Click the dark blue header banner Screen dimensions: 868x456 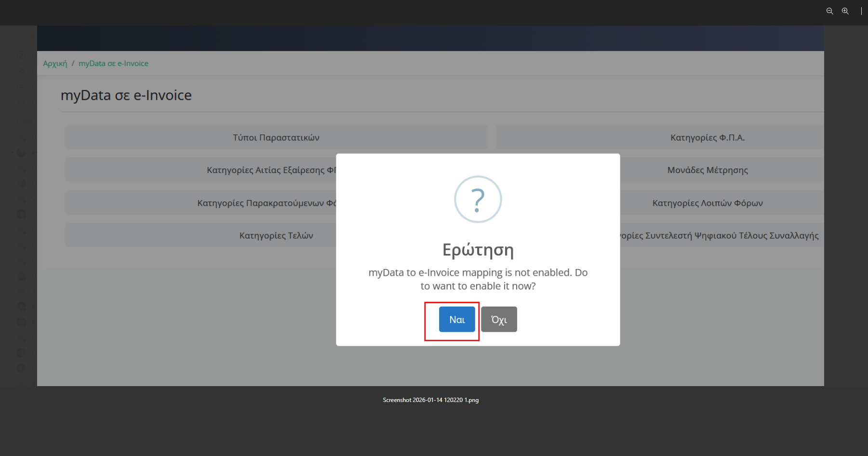tap(430, 38)
